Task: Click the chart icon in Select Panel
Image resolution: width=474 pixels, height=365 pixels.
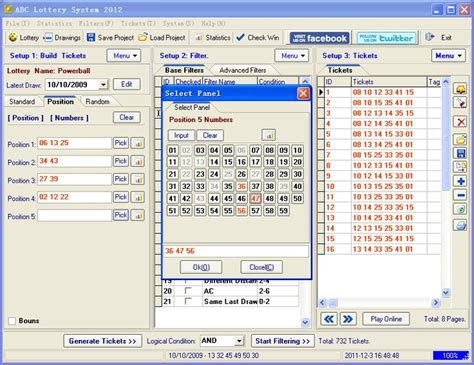Action: pos(269,135)
